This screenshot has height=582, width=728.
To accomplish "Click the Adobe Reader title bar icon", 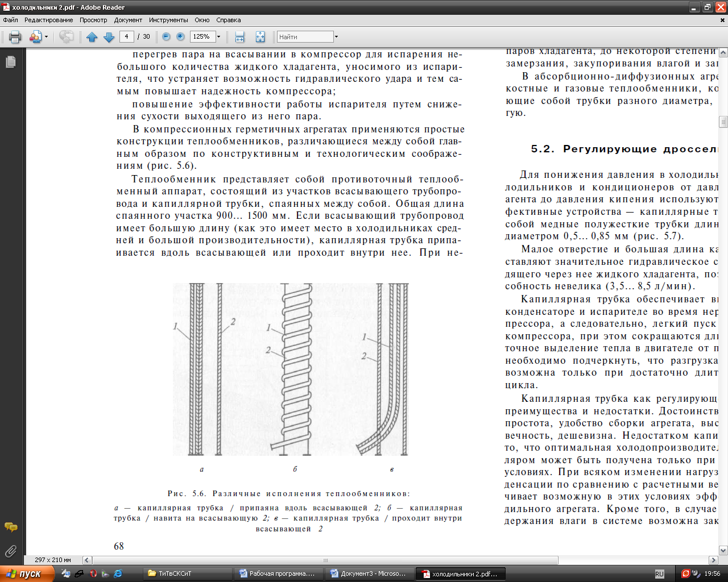I will pyautogui.click(x=6, y=7).
